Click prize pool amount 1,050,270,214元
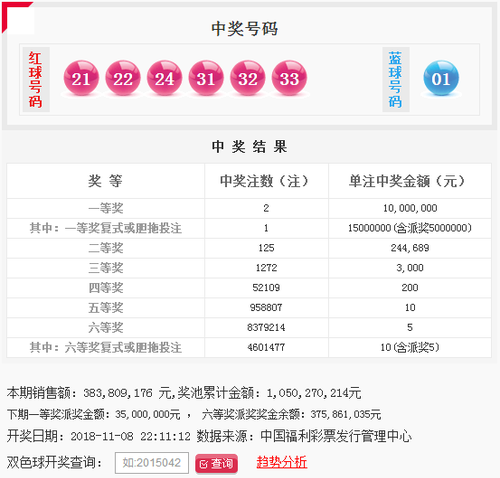The height and width of the screenshot is (478, 500). coord(314,393)
